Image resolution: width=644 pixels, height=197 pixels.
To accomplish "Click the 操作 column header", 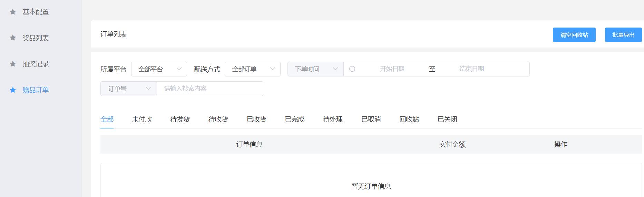I will tap(560, 144).
